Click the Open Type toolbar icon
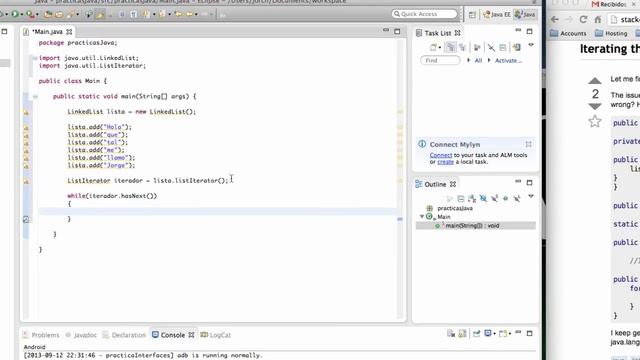Image resolution: width=640 pixels, height=360 pixels. (x=59, y=15)
